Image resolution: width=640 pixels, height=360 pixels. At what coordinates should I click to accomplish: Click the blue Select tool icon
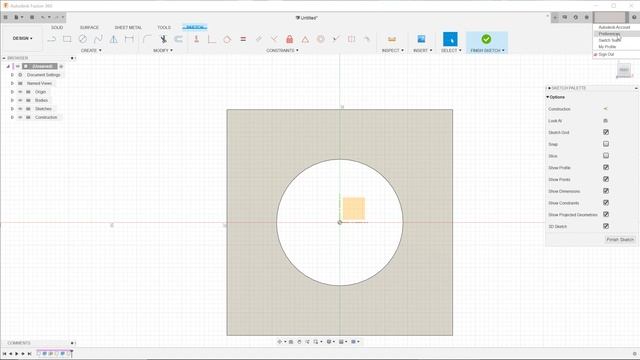click(450, 39)
